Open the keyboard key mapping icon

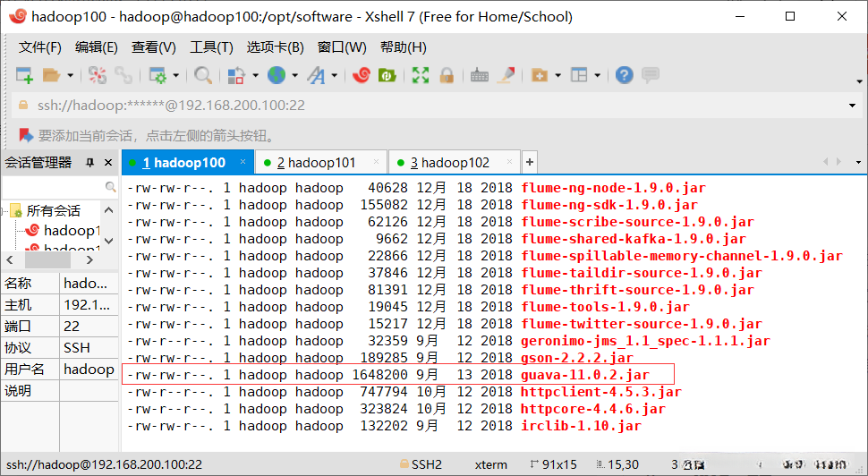[480, 75]
